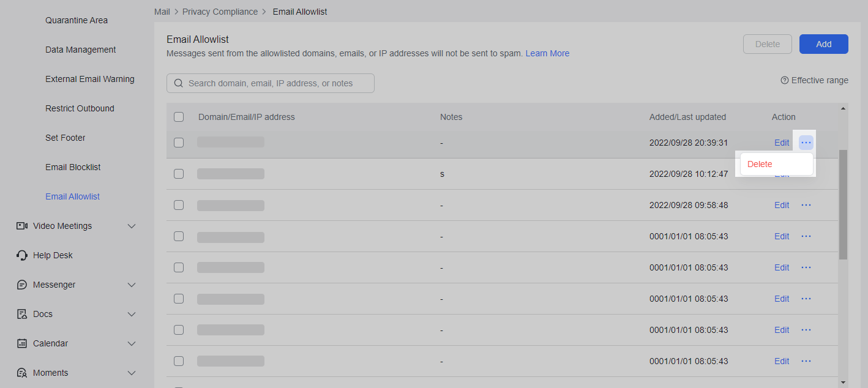Click the Moments sidebar icon

(x=22, y=373)
